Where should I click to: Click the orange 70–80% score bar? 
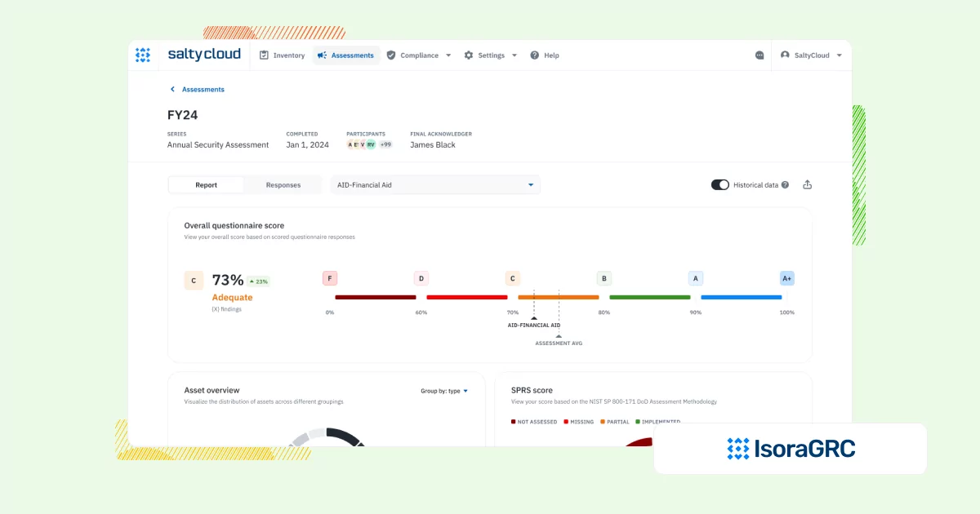tap(559, 298)
